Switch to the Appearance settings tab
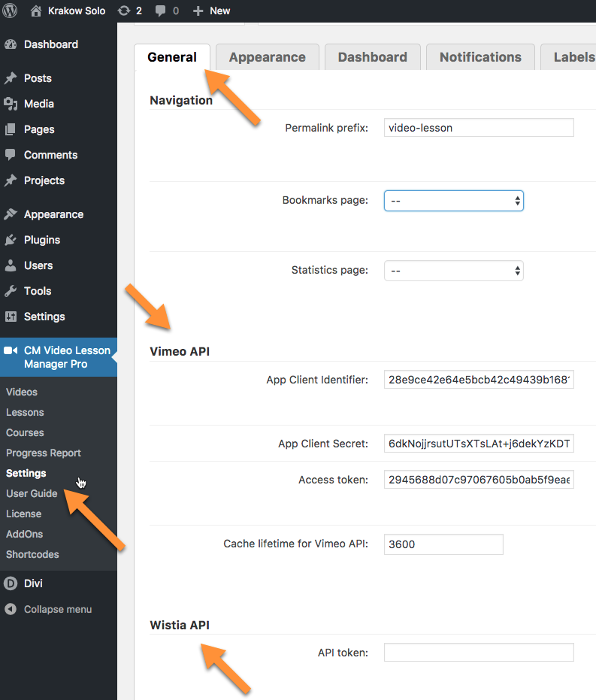596x700 pixels. click(x=268, y=57)
